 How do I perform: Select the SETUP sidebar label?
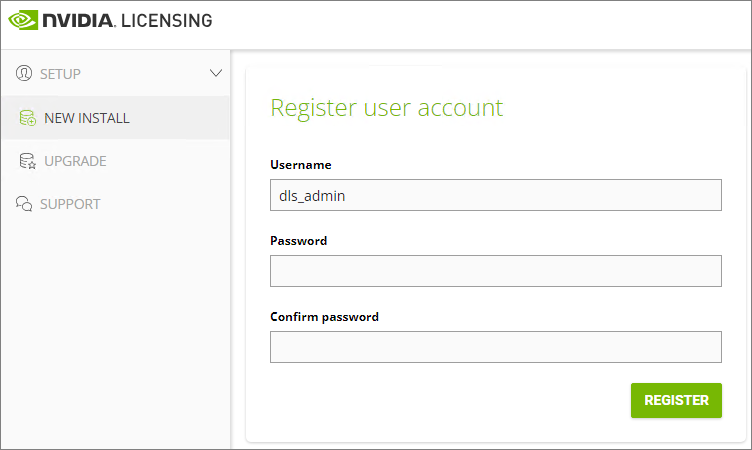60,74
